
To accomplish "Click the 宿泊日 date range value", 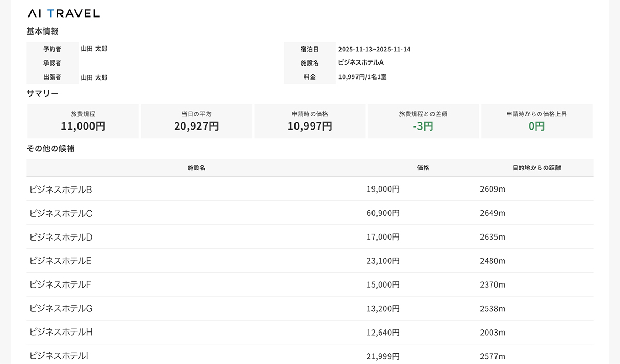I will pyautogui.click(x=374, y=49).
